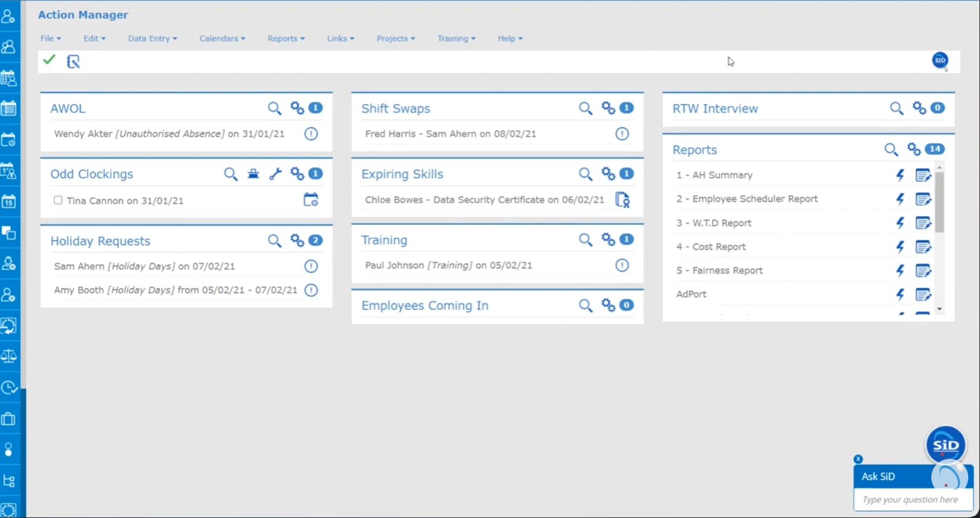Tick the Tina Cannon checkbox
Screen dimensions: 980x518
coord(58,200)
